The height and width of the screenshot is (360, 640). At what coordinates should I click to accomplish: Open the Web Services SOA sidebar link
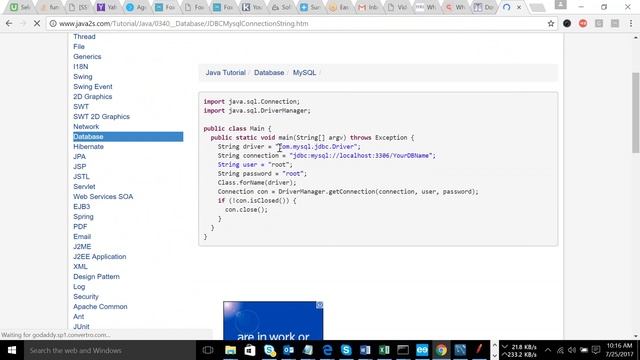coord(103,197)
